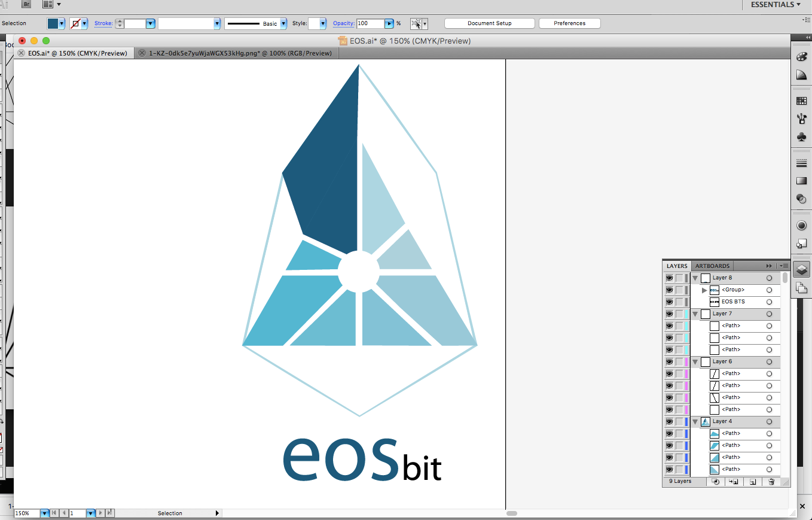Open Adobe Bridge via the Br icon
Screen dimensions: 812x520
pyautogui.click(x=26, y=4)
